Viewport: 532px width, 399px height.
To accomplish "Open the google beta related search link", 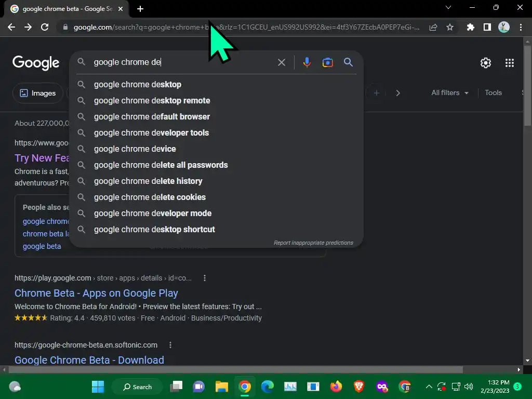I will tap(42, 246).
